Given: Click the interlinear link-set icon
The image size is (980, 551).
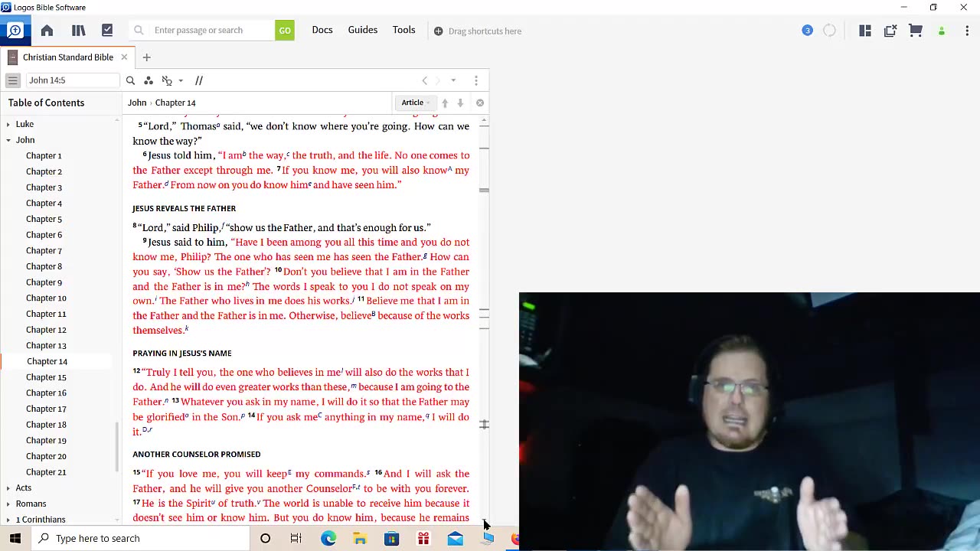Looking at the screenshot, I should 167,80.
